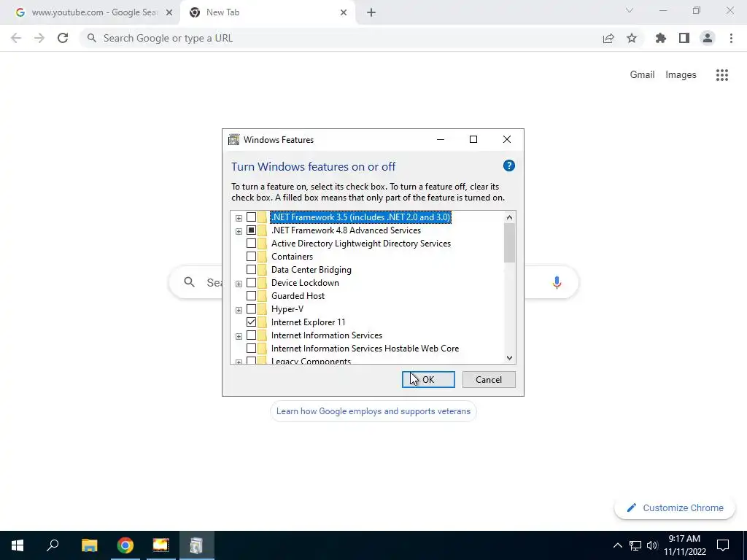747x560 pixels.
Task: Click the Chrome forward arrow icon
Action: pos(39,38)
